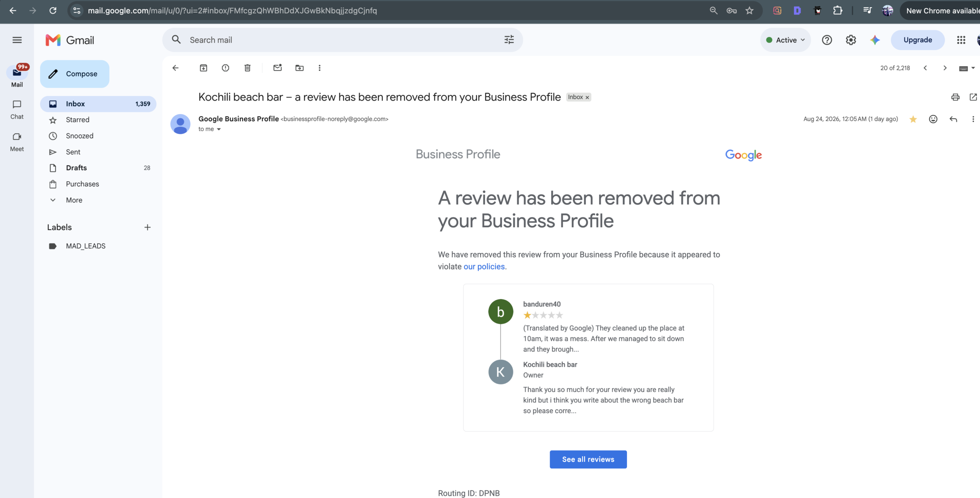Open the Gemini sparkle assistant

click(x=875, y=40)
